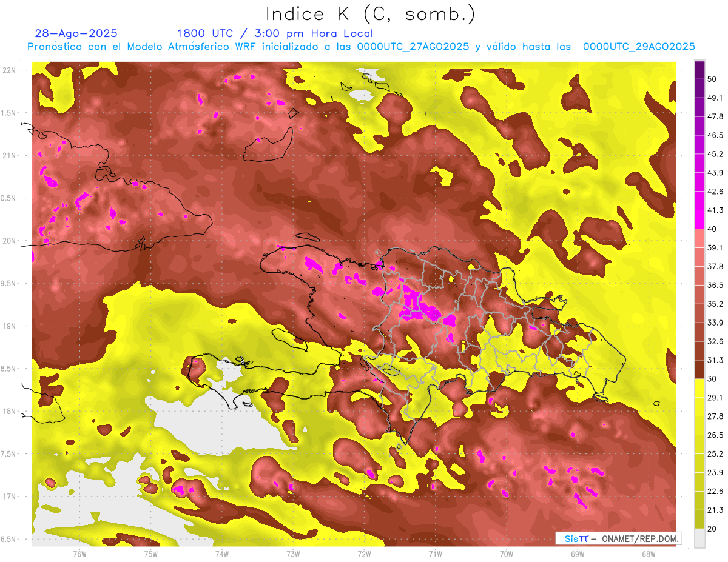Click the 20N latitude label

click(x=9, y=241)
